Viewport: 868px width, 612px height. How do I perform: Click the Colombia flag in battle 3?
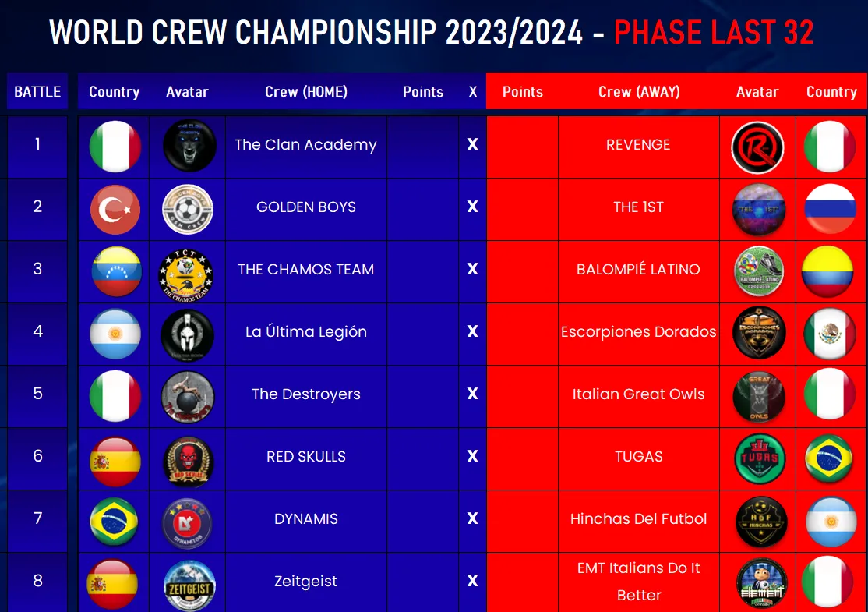(x=827, y=271)
